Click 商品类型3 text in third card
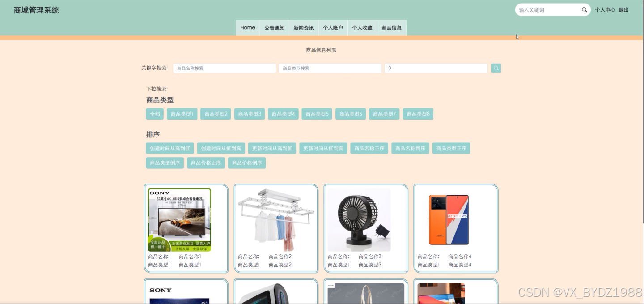This screenshot has height=304, width=644. click(370, 265)
